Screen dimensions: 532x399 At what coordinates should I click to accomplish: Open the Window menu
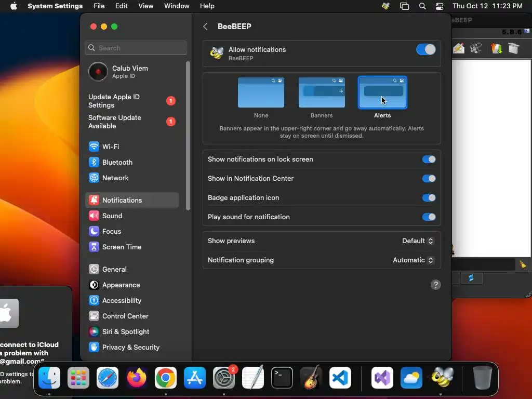(177, 6)
